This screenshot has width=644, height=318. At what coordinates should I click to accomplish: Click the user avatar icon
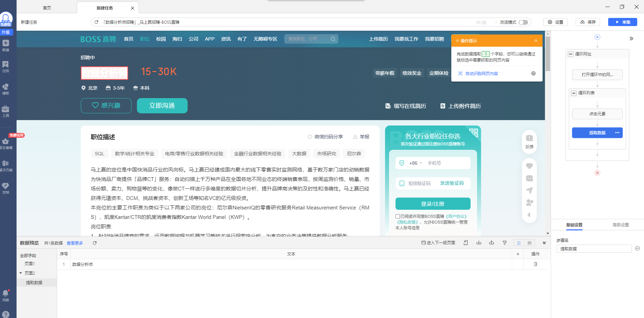click(6, 19)
